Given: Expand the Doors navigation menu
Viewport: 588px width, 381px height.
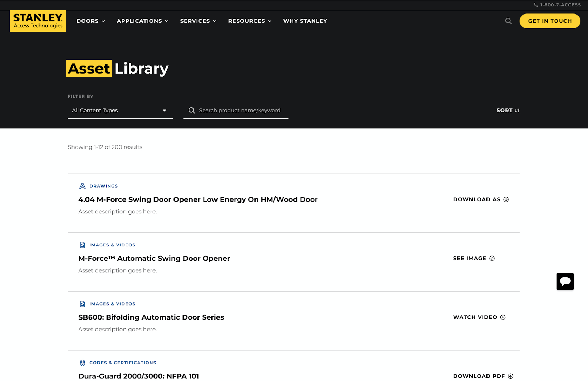Looking at the screenshot, I should tap(90, 21).
